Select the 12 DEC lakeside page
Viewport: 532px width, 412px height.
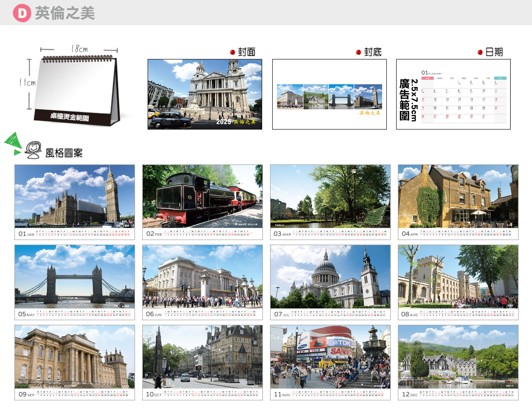coord(458,362)
